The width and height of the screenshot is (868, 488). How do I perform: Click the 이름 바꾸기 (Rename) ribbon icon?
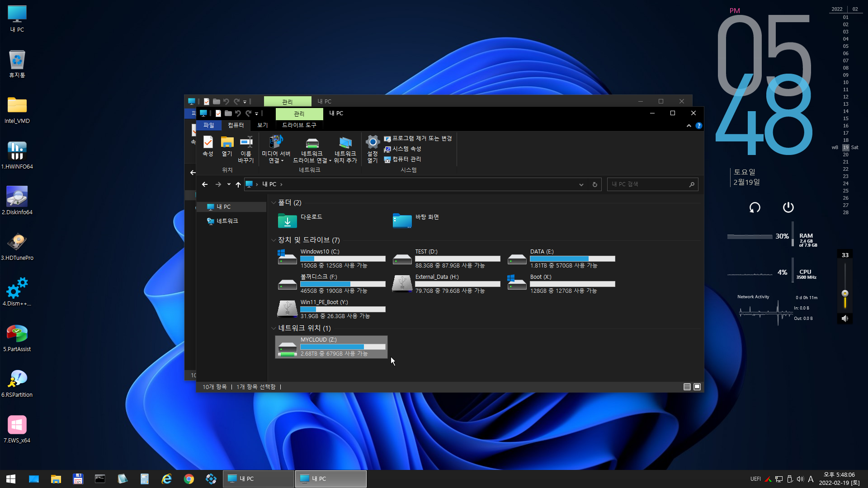(x=246, y=149)
